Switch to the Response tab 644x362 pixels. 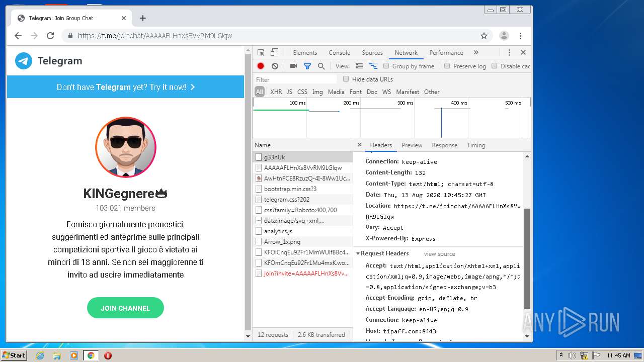(445, 145)
